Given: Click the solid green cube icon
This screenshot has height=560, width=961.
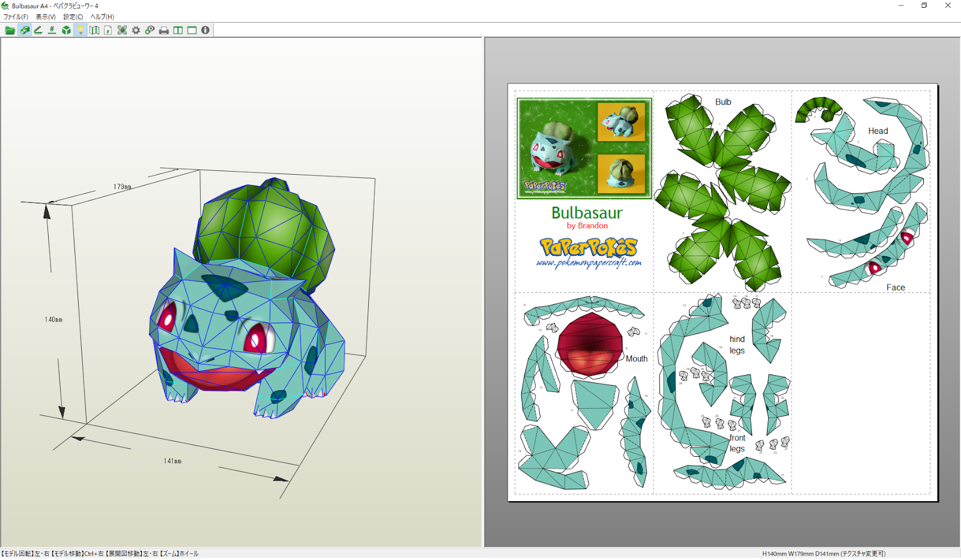Looking at the screenshot, I should (x=66, y=30).
